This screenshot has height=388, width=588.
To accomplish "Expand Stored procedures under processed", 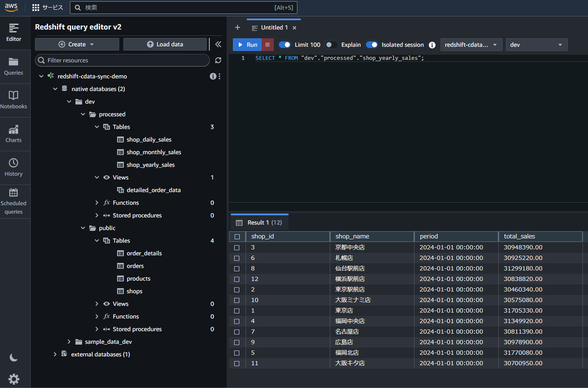I will (x=97, y=215).
